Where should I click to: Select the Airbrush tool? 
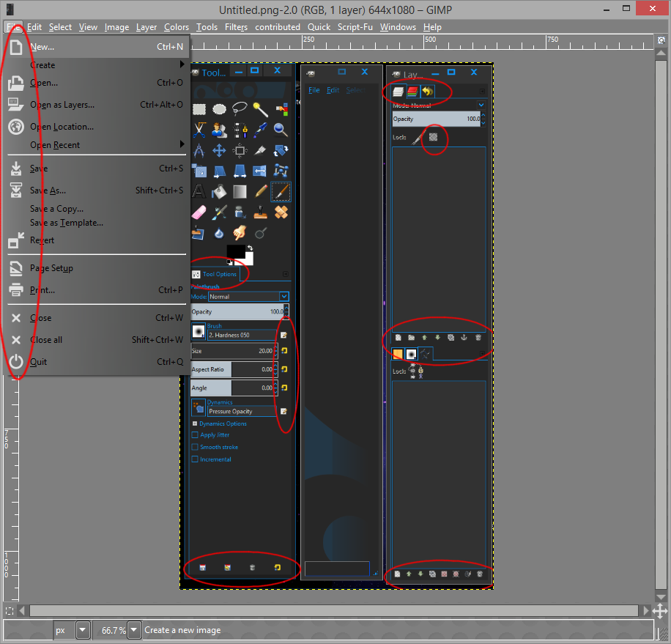220,212
